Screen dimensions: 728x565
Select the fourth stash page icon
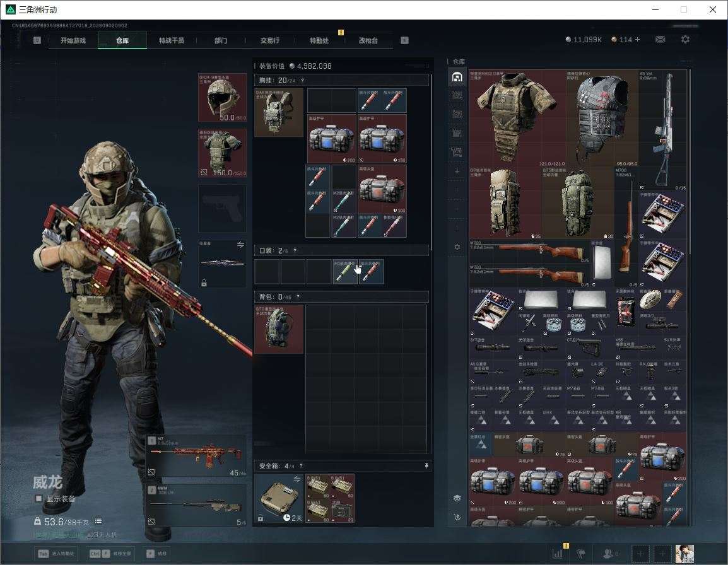pyautogui.click(x=457, y=133)
